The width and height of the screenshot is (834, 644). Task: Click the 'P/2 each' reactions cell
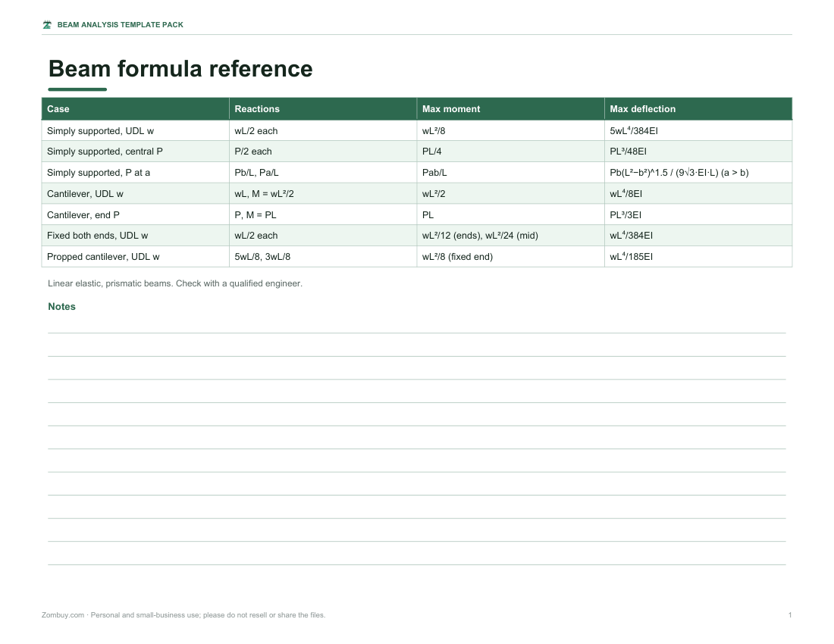[323, 152]
